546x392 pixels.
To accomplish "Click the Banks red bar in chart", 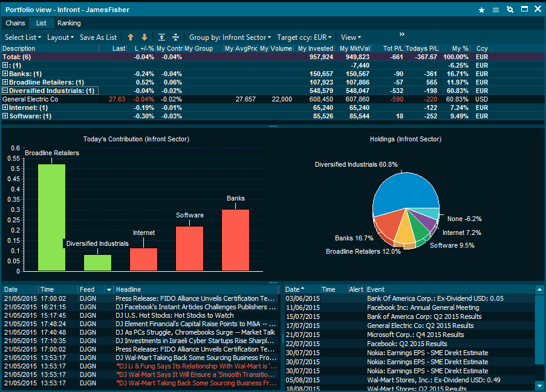I will 235,240.
